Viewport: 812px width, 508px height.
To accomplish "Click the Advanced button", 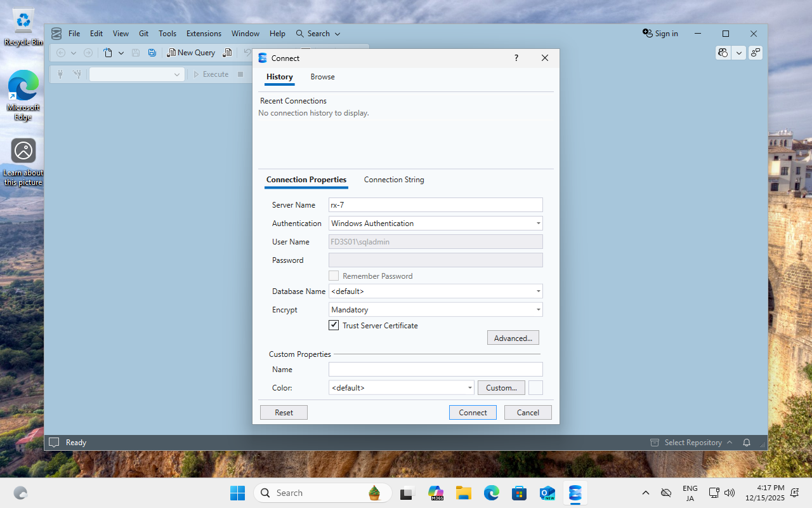I will click(513, 337).
